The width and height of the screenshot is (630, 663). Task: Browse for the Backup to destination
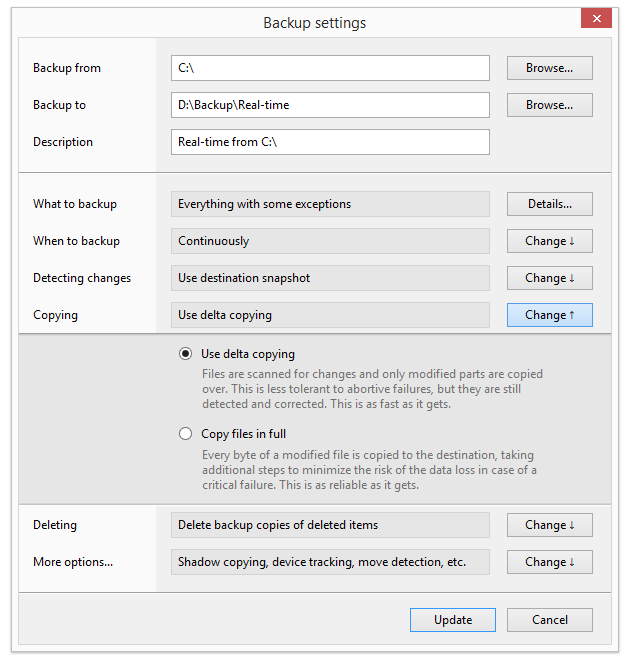point(549,105)
